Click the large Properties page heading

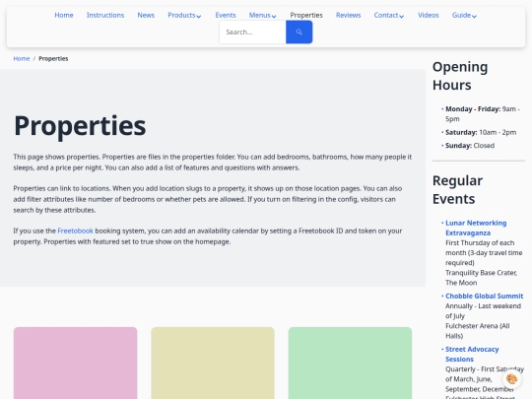click(80, 126)
